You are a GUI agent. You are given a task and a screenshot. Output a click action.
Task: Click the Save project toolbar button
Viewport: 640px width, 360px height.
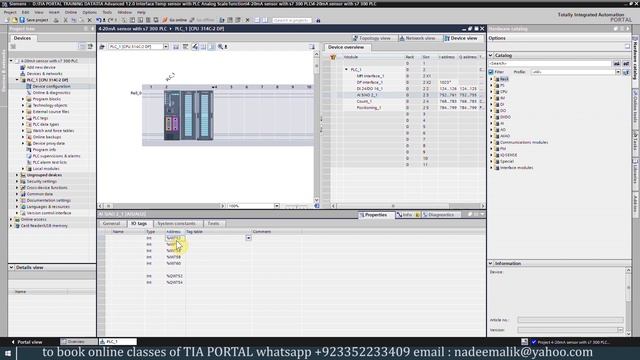(34, 20)
